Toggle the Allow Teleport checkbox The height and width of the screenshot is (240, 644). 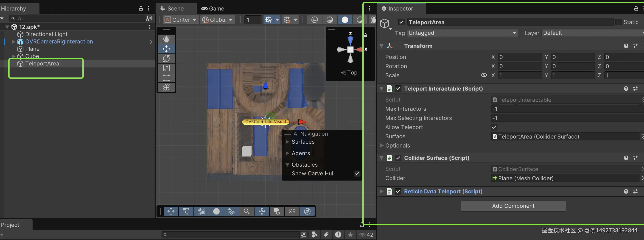click(x=494, y=127)
